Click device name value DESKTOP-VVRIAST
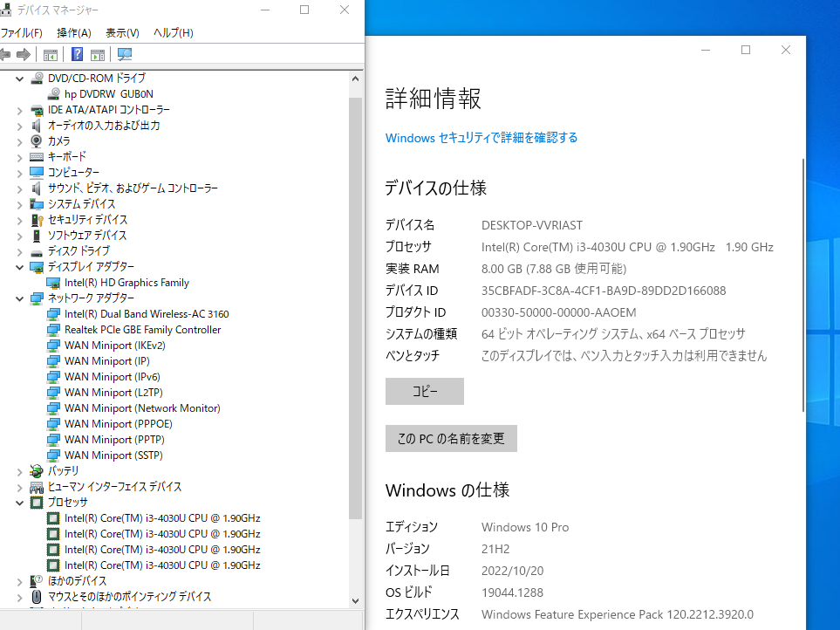Image resolution: width=840 pixels, height=630 pixels. pos(531,225)
